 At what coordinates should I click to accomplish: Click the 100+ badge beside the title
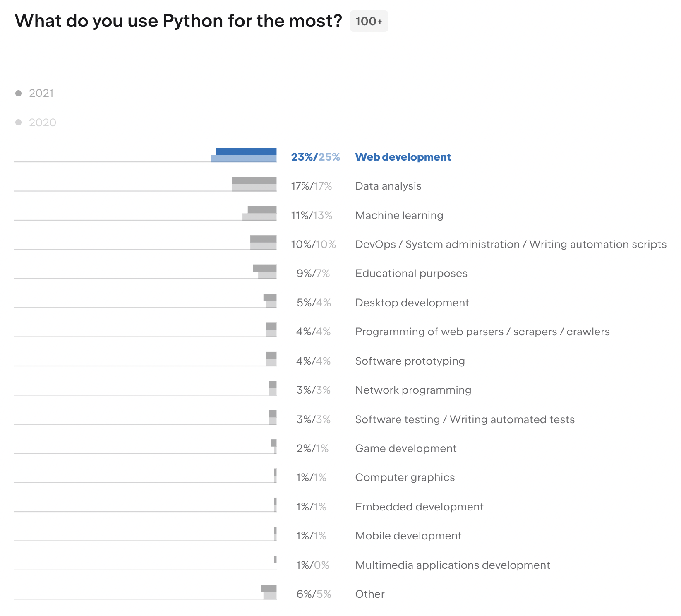click(369, 21)
